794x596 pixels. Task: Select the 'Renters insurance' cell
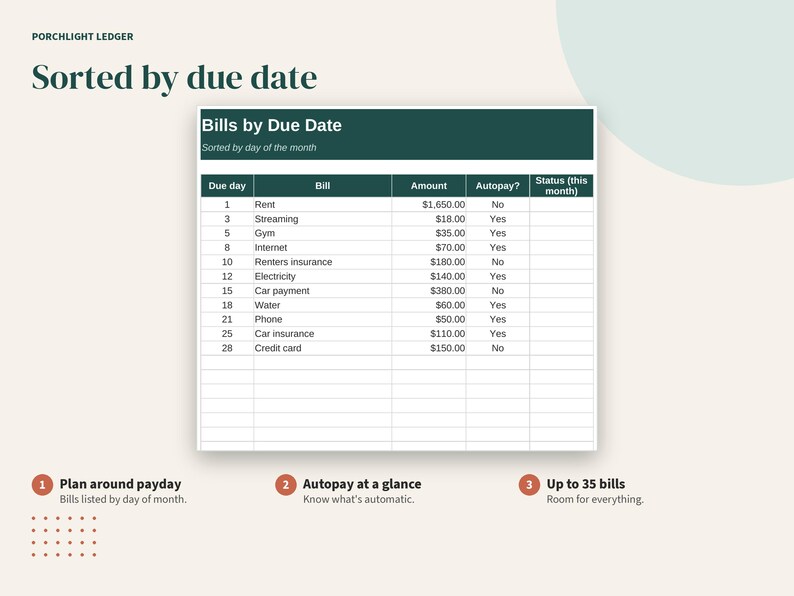[x=323, y=262]
